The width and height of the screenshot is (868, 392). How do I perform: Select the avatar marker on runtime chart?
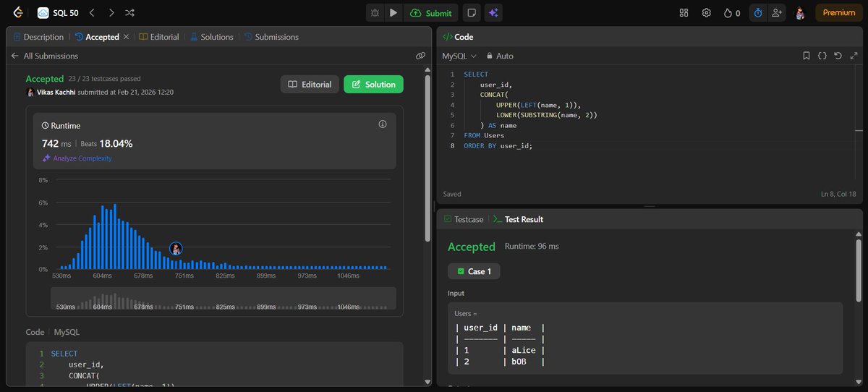coord(176,249)
